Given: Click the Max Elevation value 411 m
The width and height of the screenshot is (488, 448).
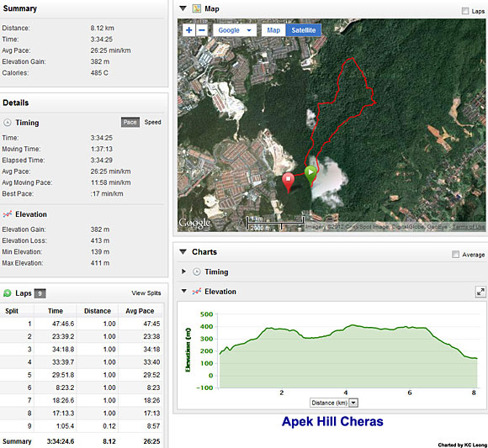Looking at the screenshot, I should pyautogui.click(x=100, y=263).
